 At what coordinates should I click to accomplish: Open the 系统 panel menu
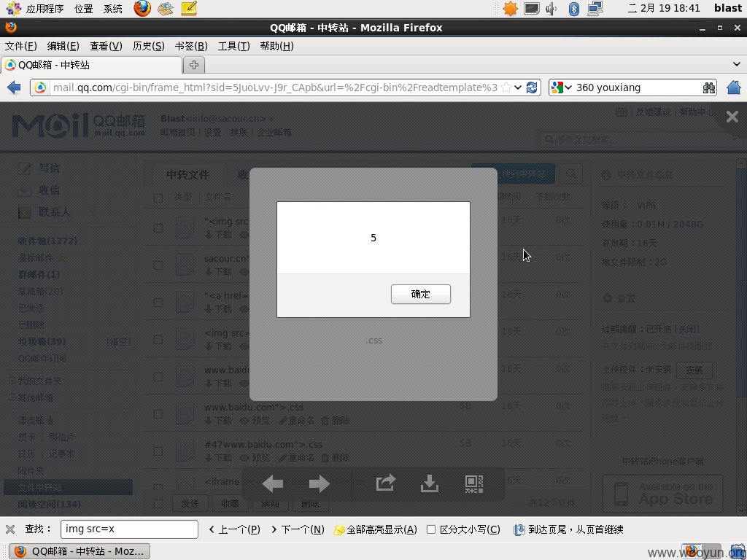pos(113,9)
